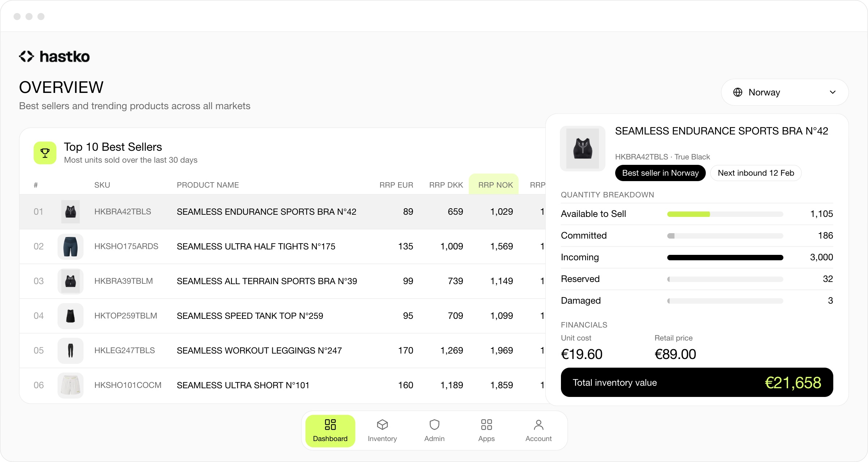The image size is (868, 462).
Task: Click the Reserved quantity progress bar
Action: point(725,279)
